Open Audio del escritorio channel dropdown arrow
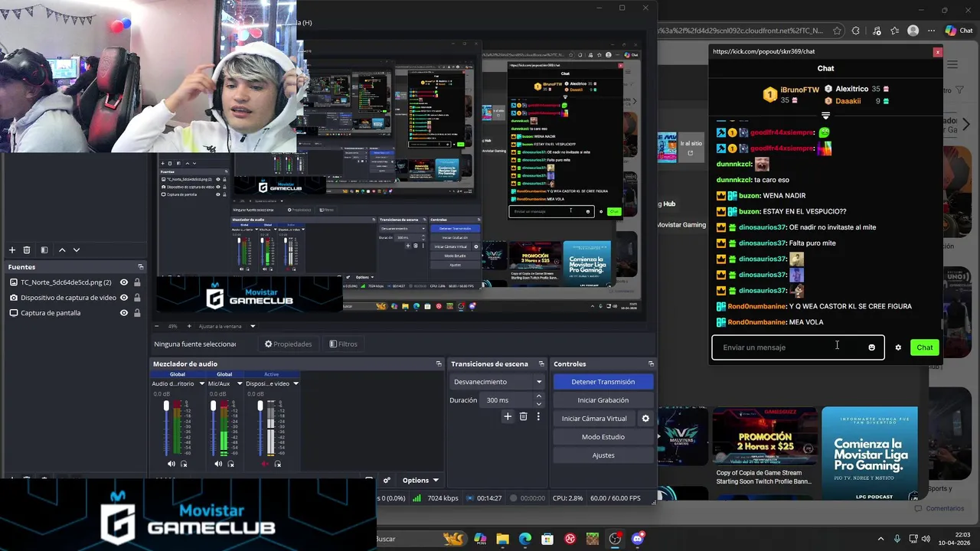This screenshot has width=980, height=551. tap(202, 383)
